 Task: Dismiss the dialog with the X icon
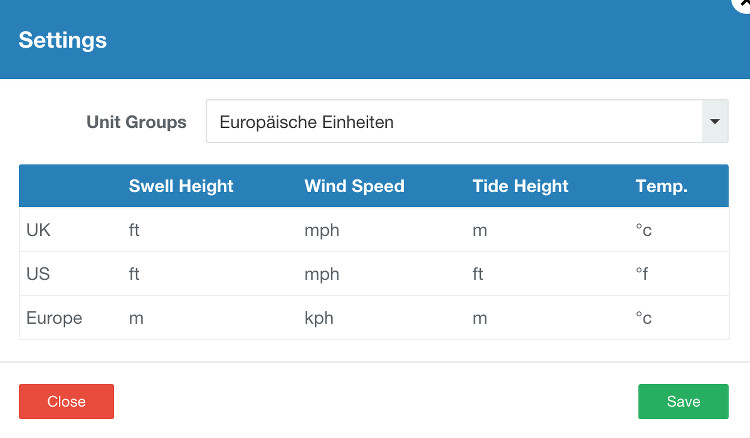743,4
